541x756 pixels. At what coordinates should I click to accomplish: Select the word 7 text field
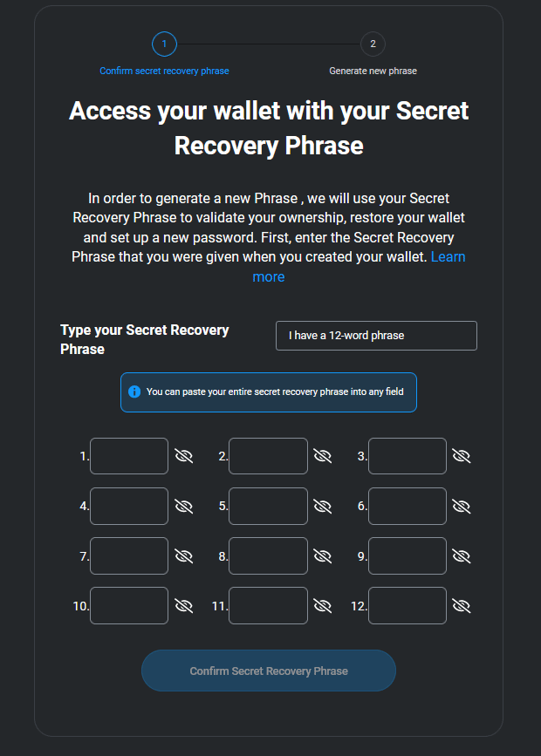[x=129, y=555]
